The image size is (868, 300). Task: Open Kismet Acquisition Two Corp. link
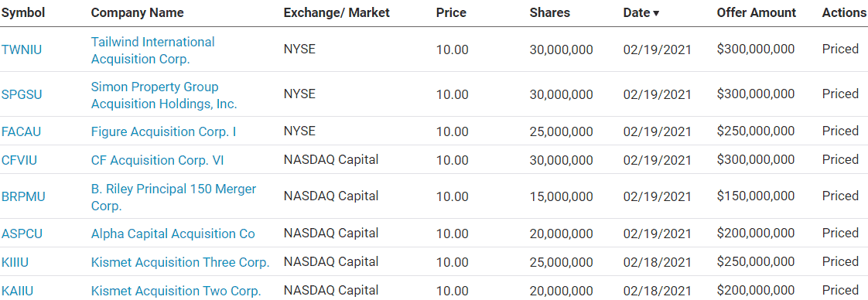pyautogui.click(x=176, y=291)
